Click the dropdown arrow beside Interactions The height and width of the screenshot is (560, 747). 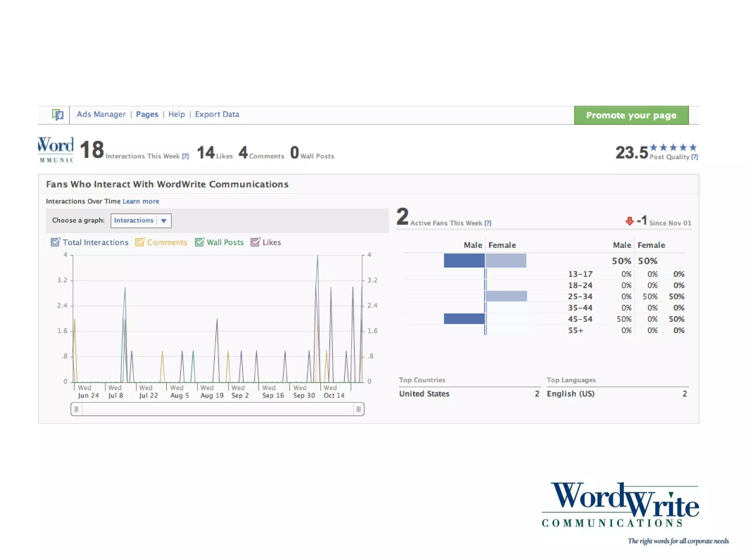coord(164,221)
